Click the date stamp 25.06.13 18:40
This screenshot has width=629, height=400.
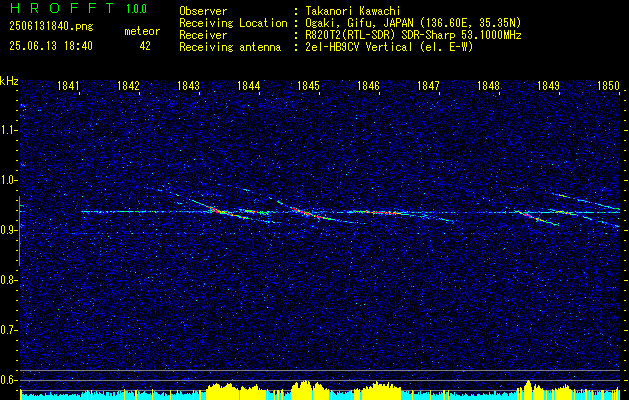pos(51,46)
